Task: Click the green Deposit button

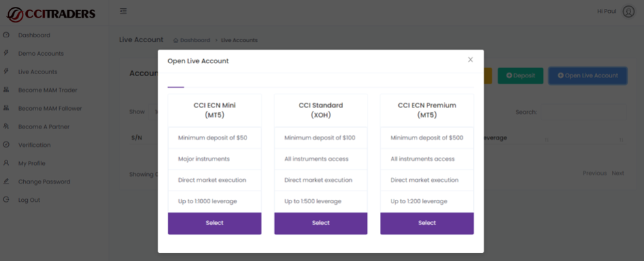Action: (520, 76)
